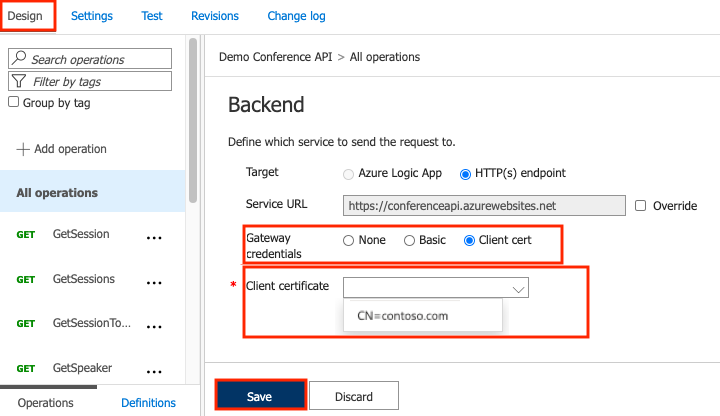Click the Save button
This screenshot has width=720, height=416.
[x=259, y=396]
